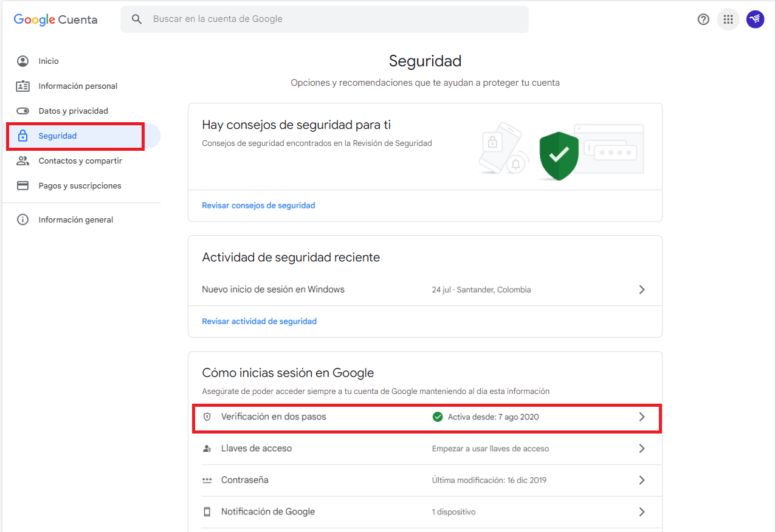Click the Google Cuenta logo
Image resolution: width=775 pixels, height=532 pixels.
tap(55, 19)
